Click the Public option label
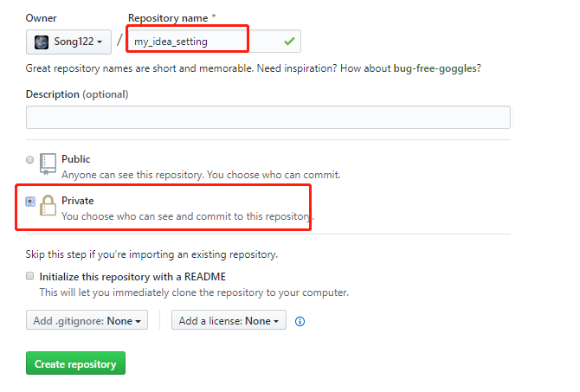The height and width of the screenshot is (392, 580). 75,159
